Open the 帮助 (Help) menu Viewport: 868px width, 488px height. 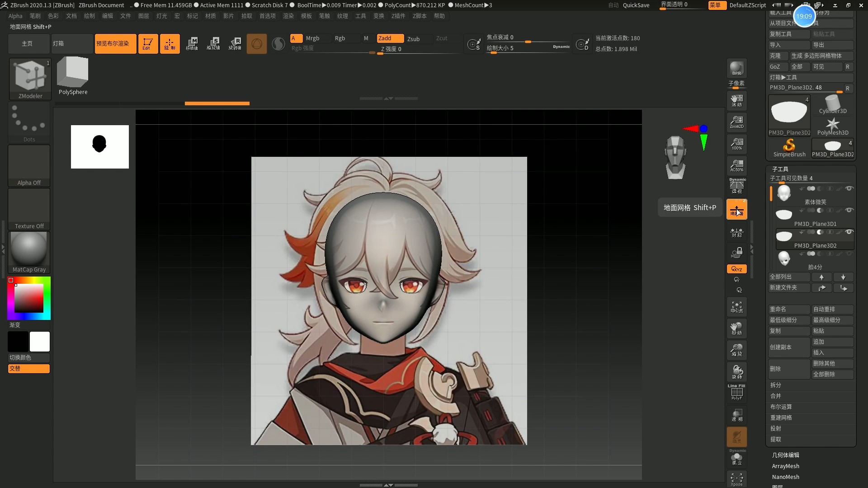439,16
